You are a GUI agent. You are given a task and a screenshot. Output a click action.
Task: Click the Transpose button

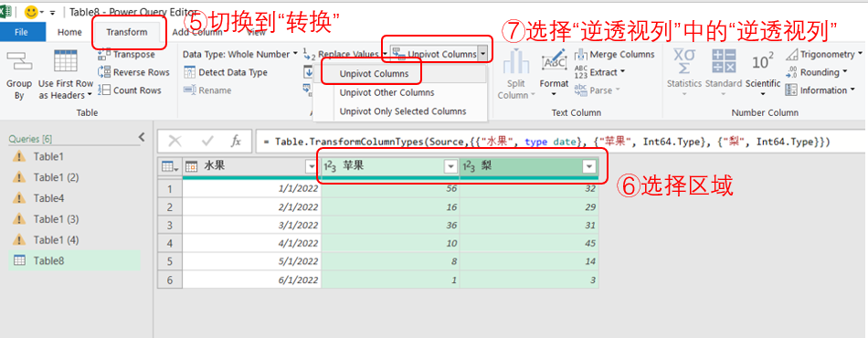pos(127,54)
